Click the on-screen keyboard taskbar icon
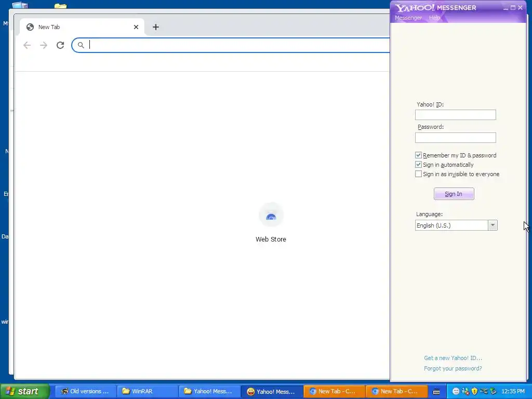This screenshot has height=399, width=532. 436,392
